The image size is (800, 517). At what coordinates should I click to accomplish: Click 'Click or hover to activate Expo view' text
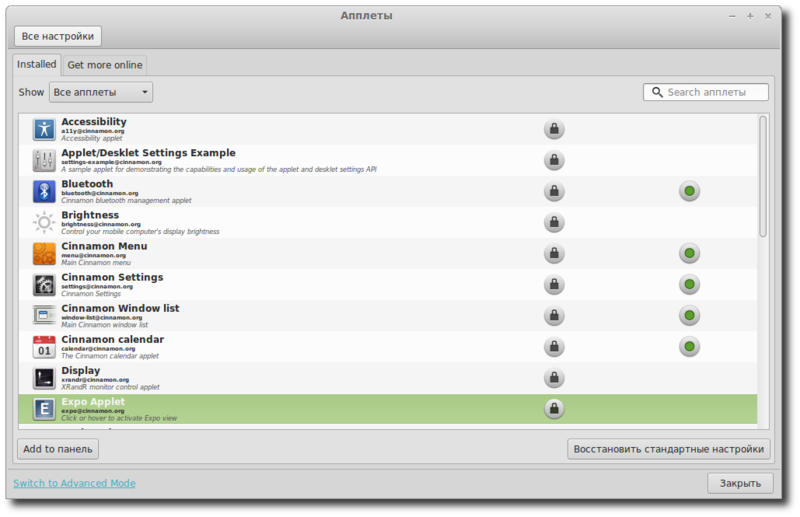[x=119, y=418]
